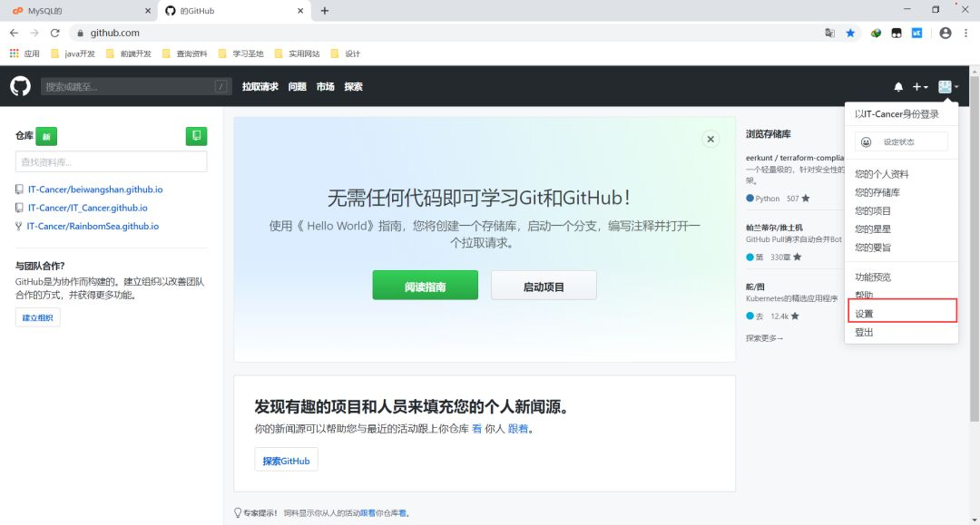Image resolution: width=980 pixels, height=525 pixels.
Task: Click the green 新 new repository button
Action: pyautogui.click(x=46, y=136)
